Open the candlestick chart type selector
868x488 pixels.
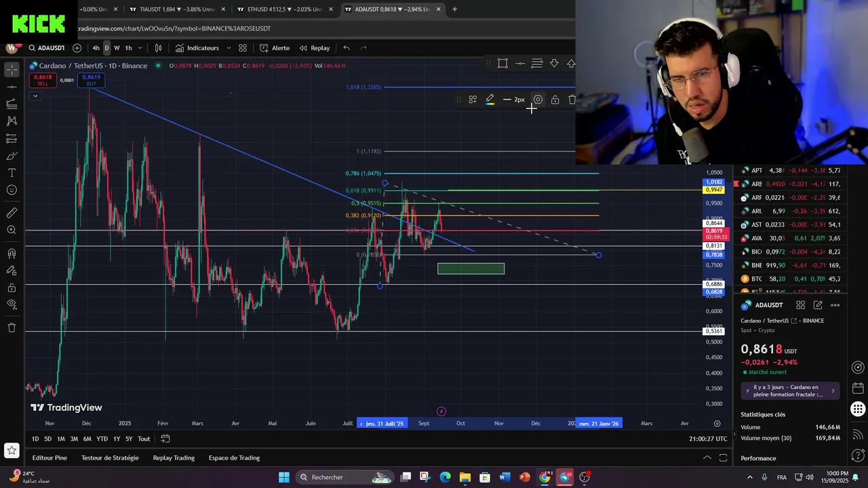pyautogui.click(x=158, y=48)
